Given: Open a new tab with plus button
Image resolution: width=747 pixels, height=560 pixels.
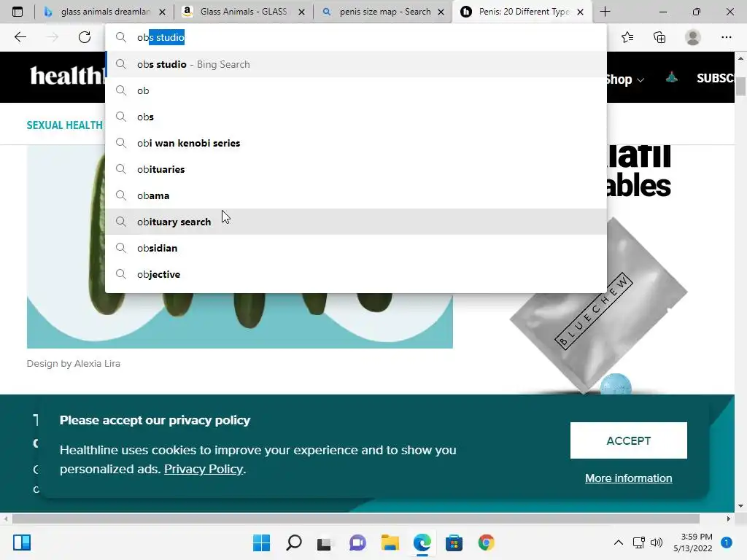Looking at the screenshot, I should click(605, 12).
